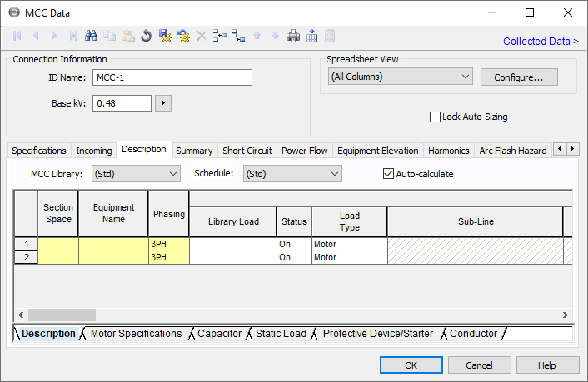Select the Description tab at top
Viewport: 588px width, 382px height.
point(144,149)
